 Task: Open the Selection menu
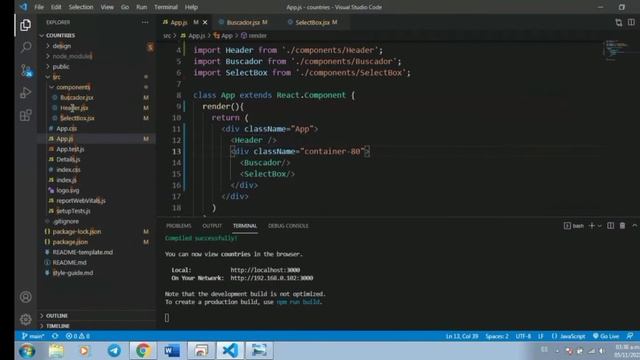click(x=81, y=7)
